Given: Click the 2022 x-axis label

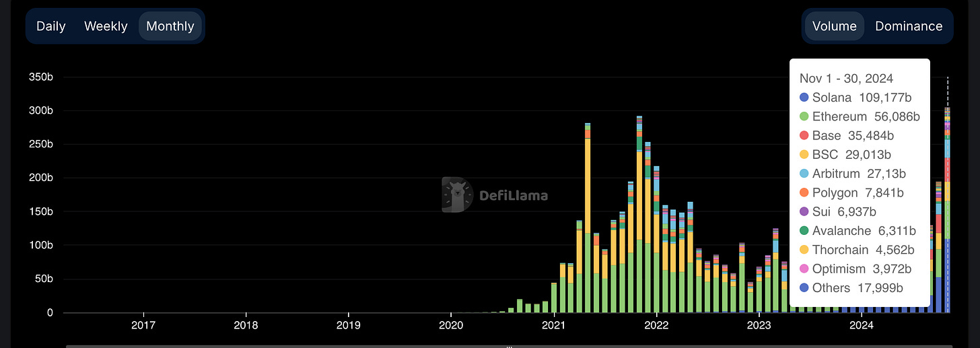Looking at the screenshot, I should click(656, 326).
